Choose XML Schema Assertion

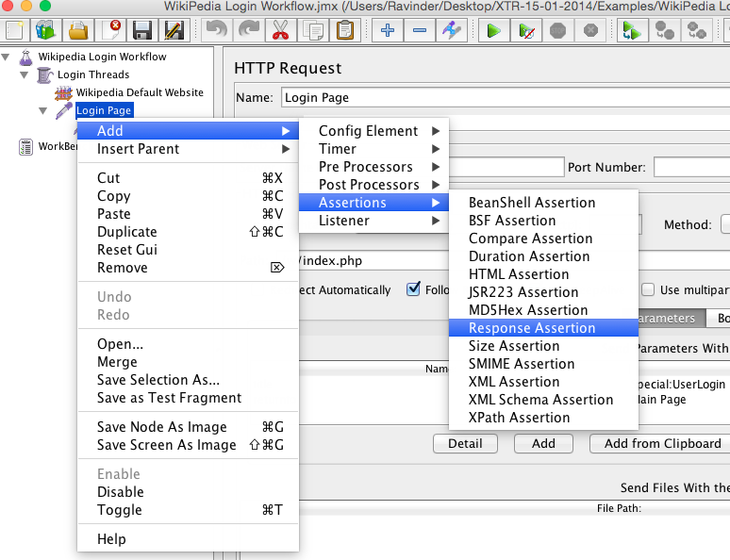(x=543, y=400)
